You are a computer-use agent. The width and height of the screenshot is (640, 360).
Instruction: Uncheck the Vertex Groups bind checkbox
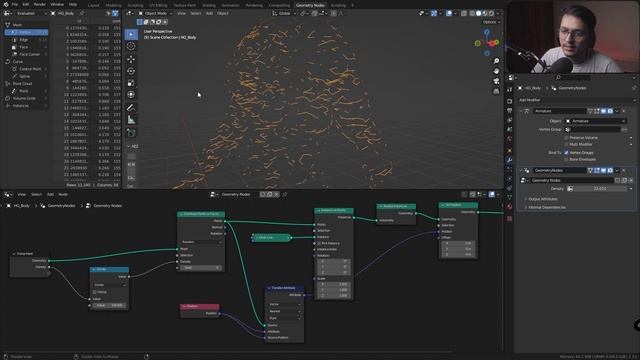566,153
